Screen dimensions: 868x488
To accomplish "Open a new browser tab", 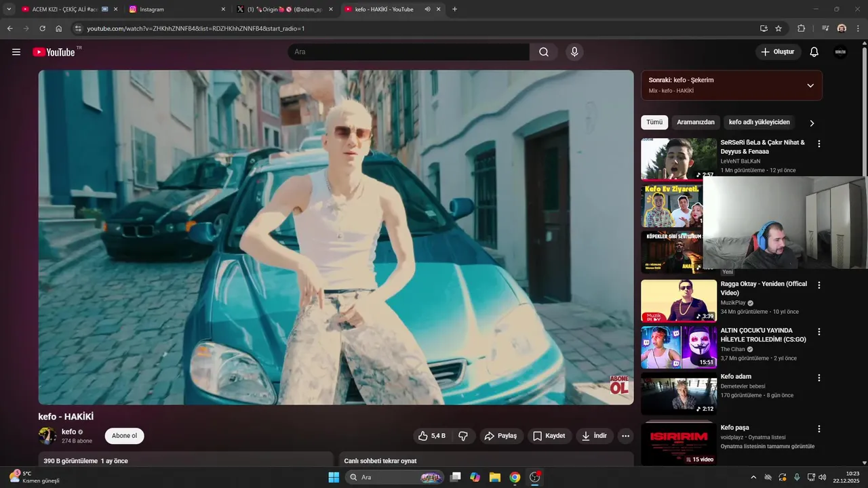I will pyautogui.click(x=454, y=9).
